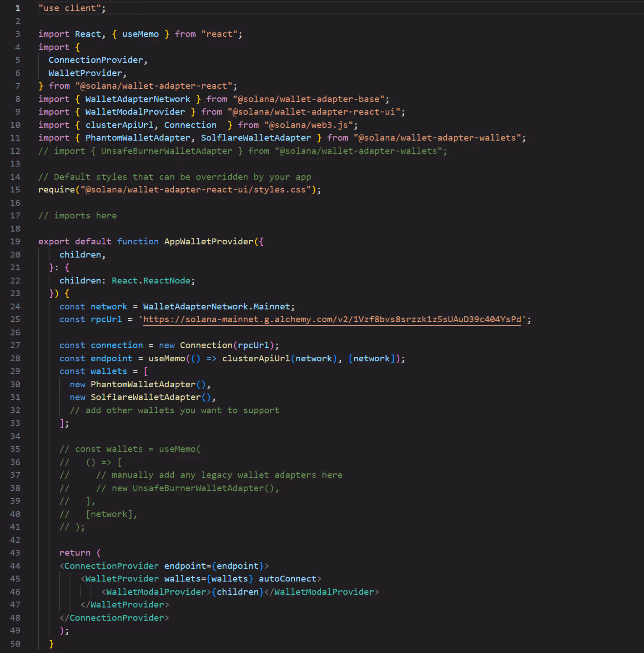This screenshot has width=644, height=653.
Task: Click the "add other wallets" comment
Action: pos(175,410)
